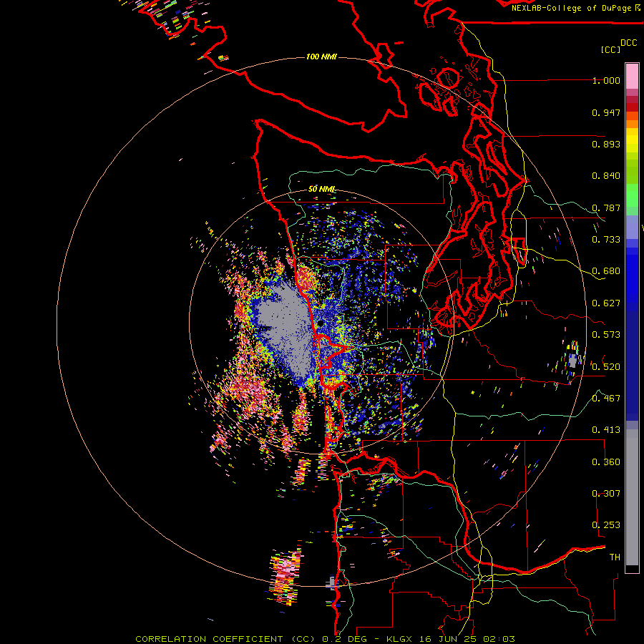The height and width of the screenshot is (644, 644).
Task: Click the Correlation Coefficient KLGX caption
Action: pyautogui.click(x=325, y=639)
